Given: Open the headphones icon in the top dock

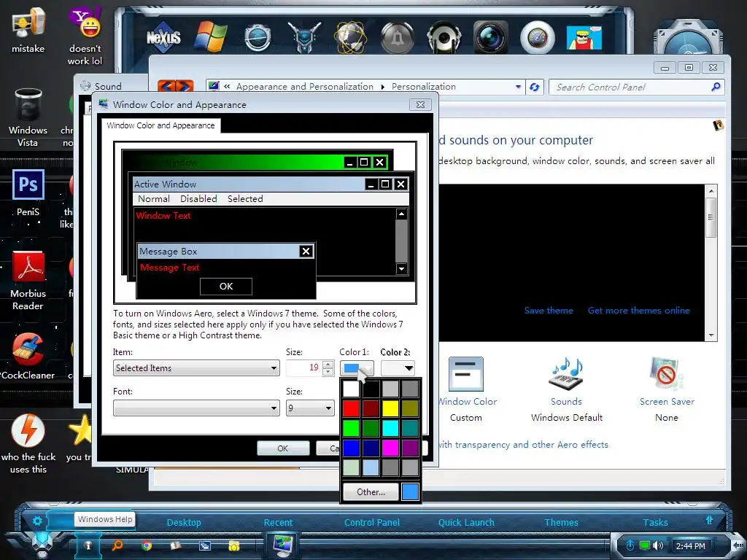Looking at the screenshot, I should click(444, 37).
